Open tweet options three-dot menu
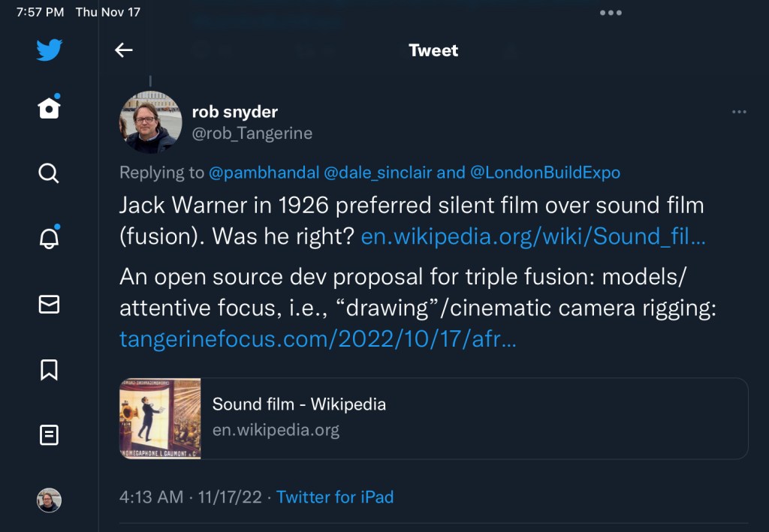Viewport: 769px width, 532px height. click(x=739, y=113)
